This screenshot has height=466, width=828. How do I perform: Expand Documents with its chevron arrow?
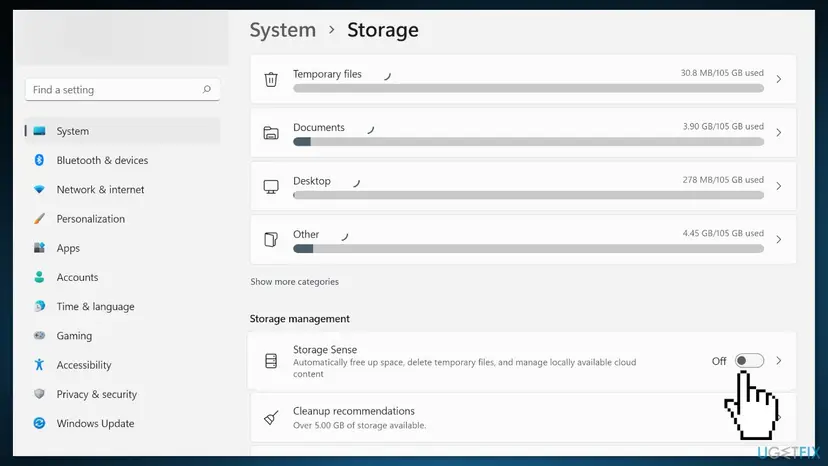coord(779,133)
